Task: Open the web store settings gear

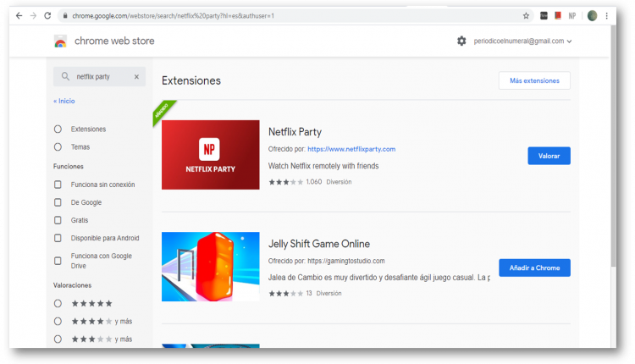Action: coord(461,41)
